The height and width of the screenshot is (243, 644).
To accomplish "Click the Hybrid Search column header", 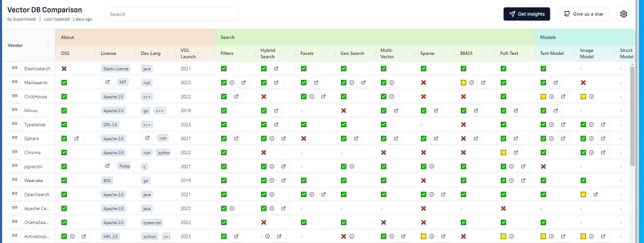I will pos(268,54).
